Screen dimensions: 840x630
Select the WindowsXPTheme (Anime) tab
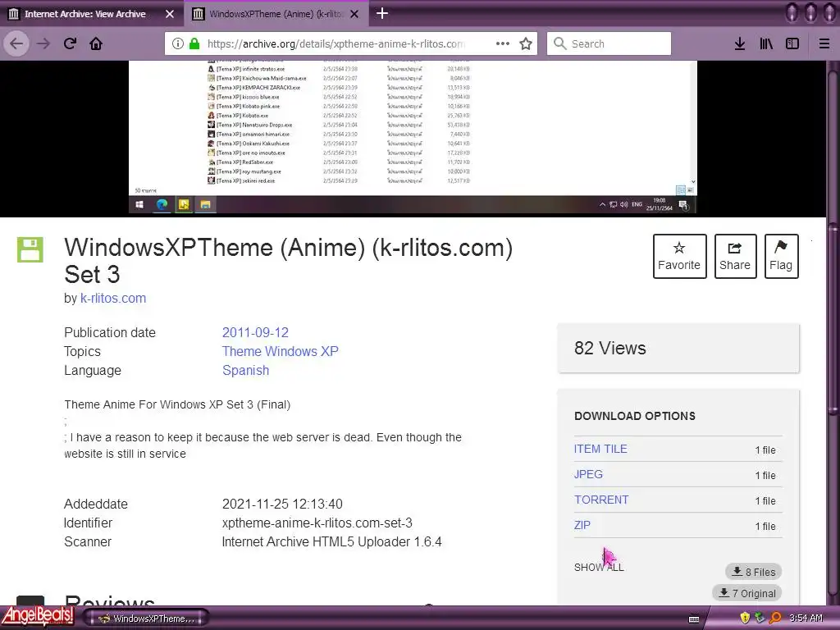click(276, 14)
